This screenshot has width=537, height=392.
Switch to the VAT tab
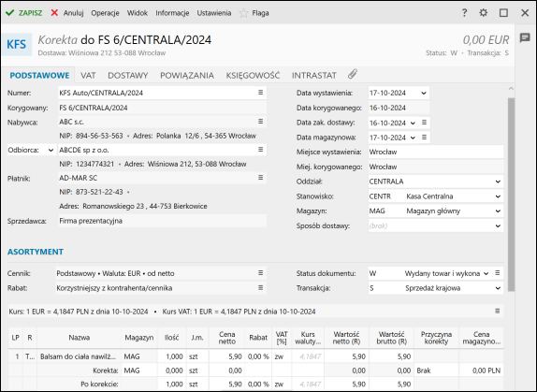pyautogui.click(x=88, y=76)
